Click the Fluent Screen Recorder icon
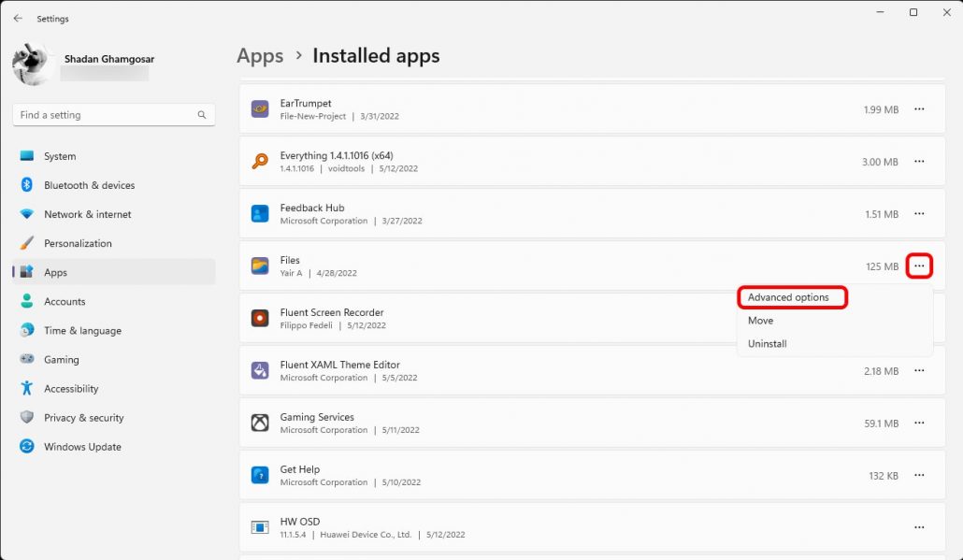 click(x=260, y=319)
